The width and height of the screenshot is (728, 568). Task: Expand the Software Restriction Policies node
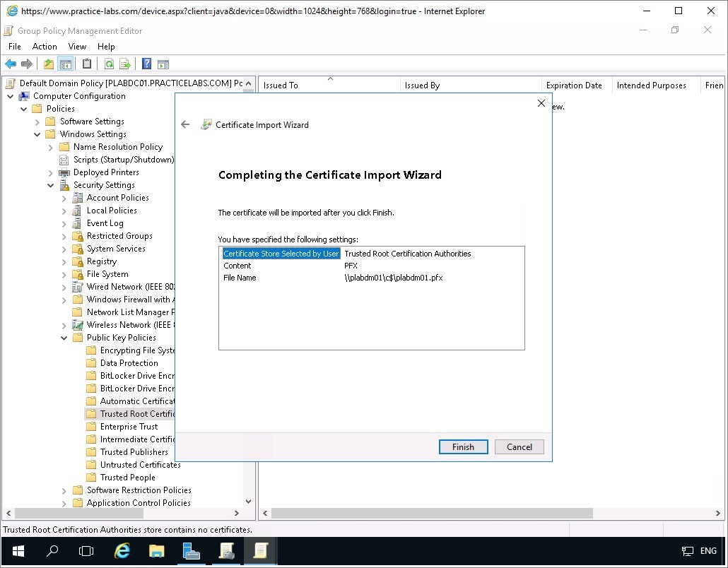tap(64, 490)
